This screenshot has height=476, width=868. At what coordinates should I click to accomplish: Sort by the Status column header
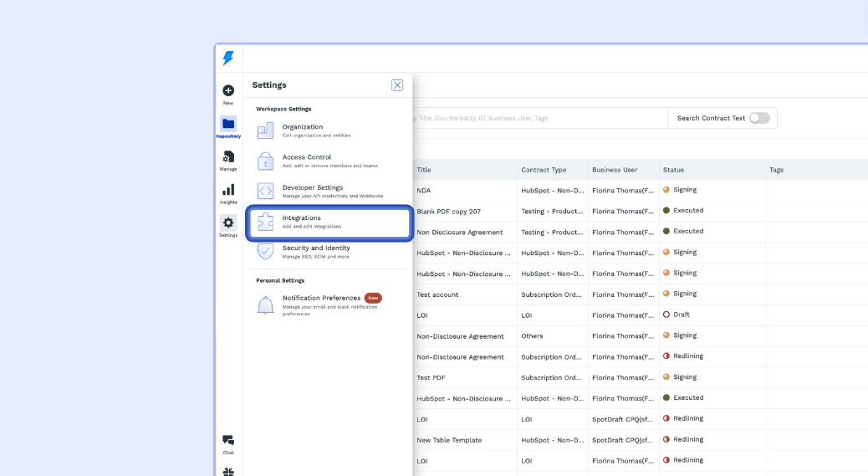(673, 170)
